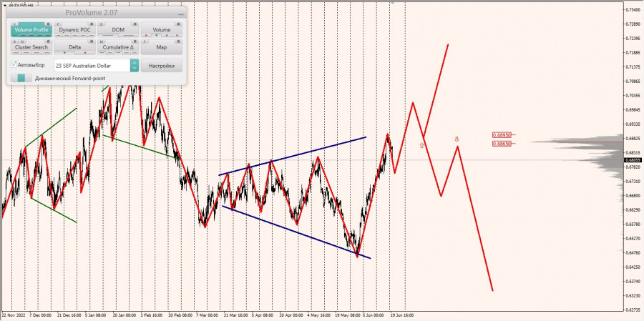Click 0.70865 on the price axis
644x321 pixels.
click(x=632, y=82)
